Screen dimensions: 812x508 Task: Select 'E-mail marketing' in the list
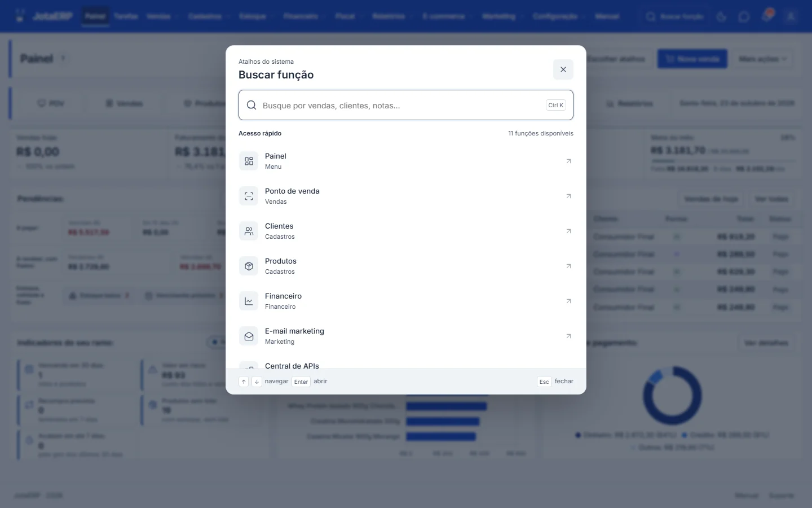tap(406, 336)
